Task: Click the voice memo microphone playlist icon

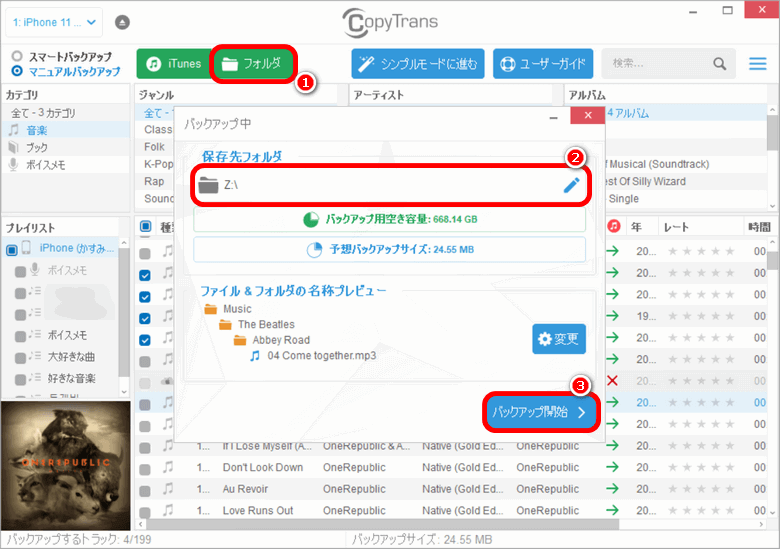Action: click(34, 270)
